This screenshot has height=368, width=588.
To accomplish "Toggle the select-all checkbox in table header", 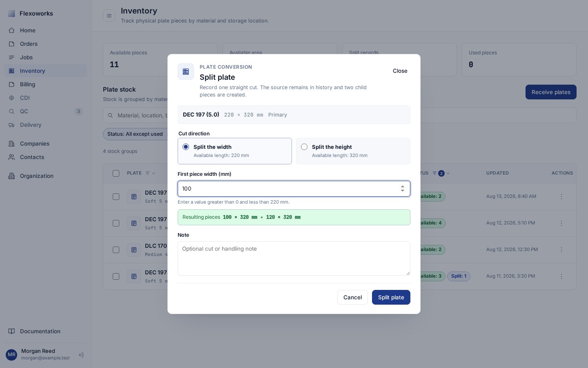I will [116, 173].
